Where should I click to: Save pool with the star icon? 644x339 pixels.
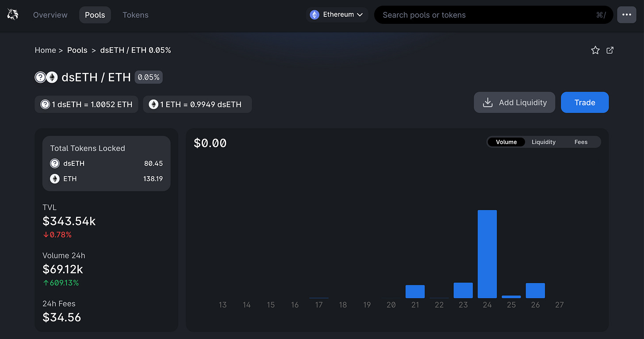pyautogui.click(x=595, y=50)
